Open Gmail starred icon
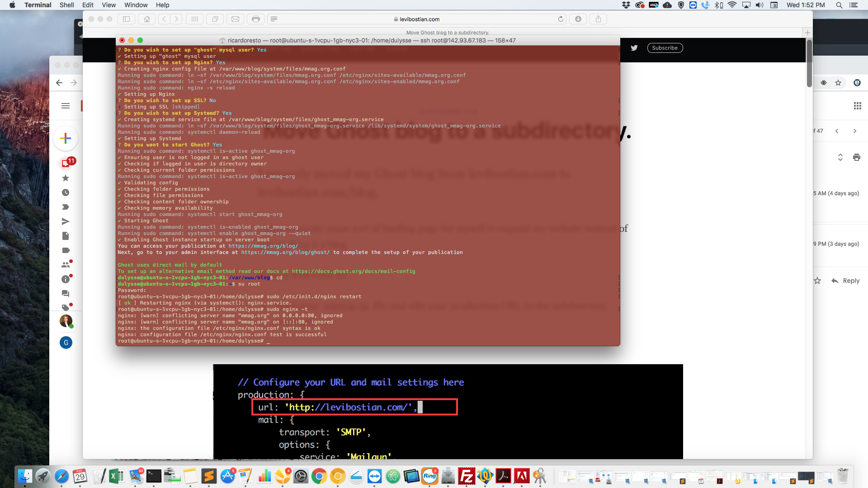This screenshot has height=488, width=868. point(66,178)
